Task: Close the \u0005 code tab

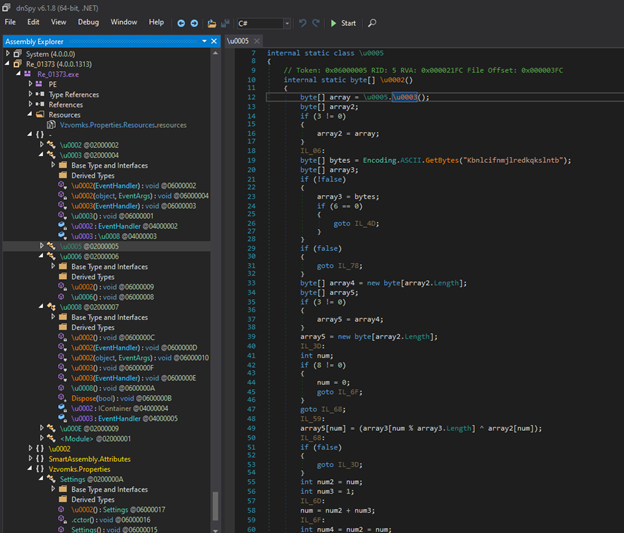Action: click(255, 41)
